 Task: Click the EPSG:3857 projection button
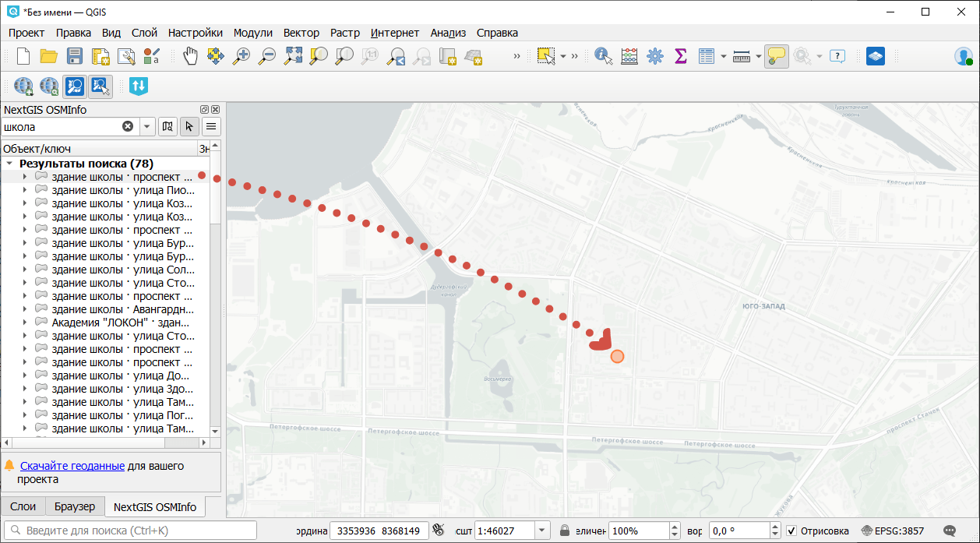click(893, 531)
